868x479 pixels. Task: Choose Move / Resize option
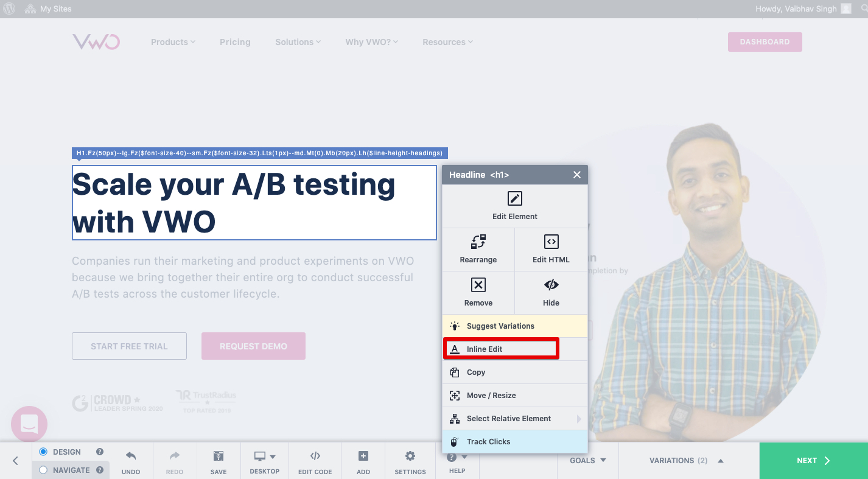(x=515, y=396)
